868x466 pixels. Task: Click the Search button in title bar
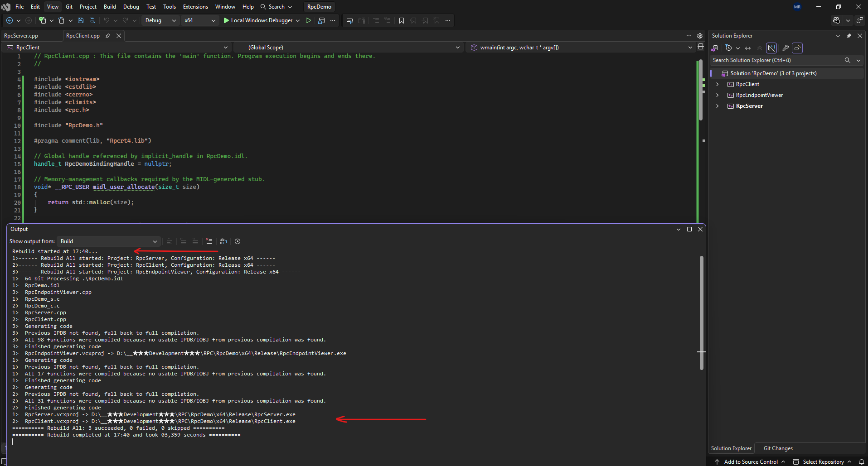coord(276,7)
